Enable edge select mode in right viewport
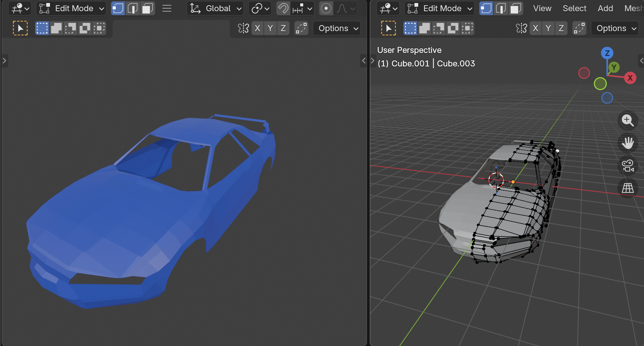 pos(501,8)
